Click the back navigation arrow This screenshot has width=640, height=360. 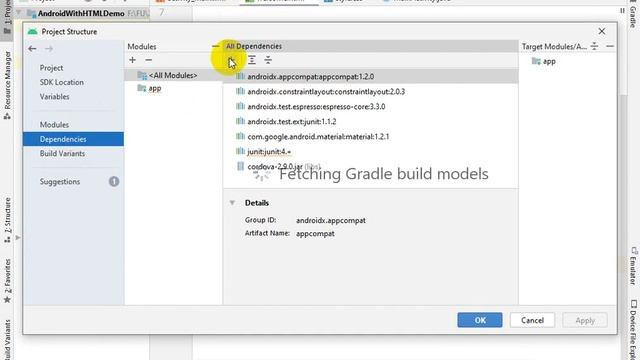(x=32, y=49)
